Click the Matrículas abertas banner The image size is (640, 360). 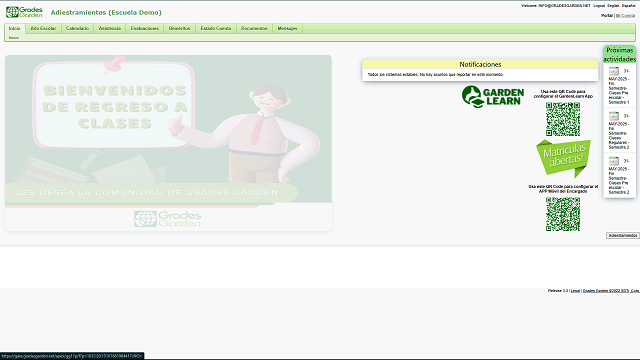tap(563, 158)
